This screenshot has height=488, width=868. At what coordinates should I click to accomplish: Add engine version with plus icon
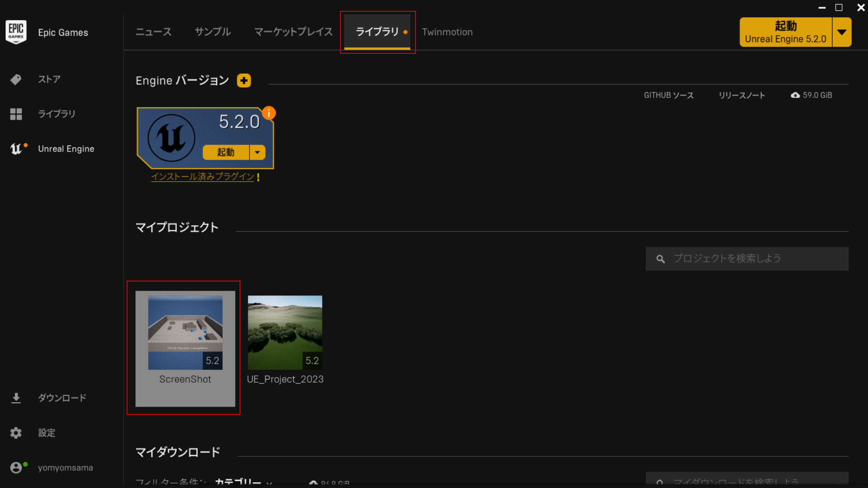pyautogui.click(x=244, y=81)
